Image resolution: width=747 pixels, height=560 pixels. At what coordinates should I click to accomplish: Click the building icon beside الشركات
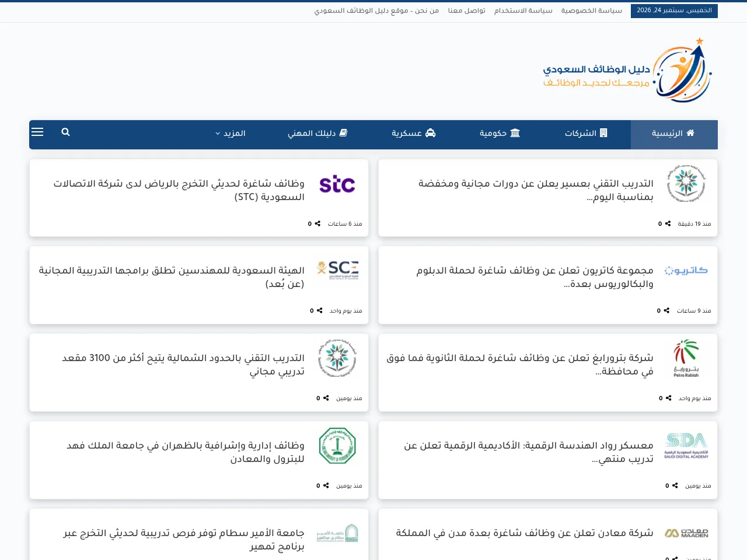point(603,133)
